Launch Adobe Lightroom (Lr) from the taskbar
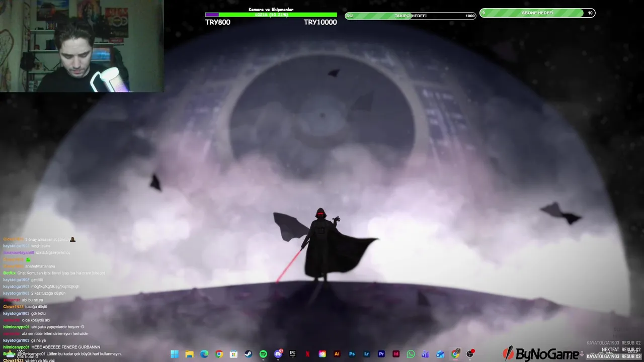 (367, 354)
